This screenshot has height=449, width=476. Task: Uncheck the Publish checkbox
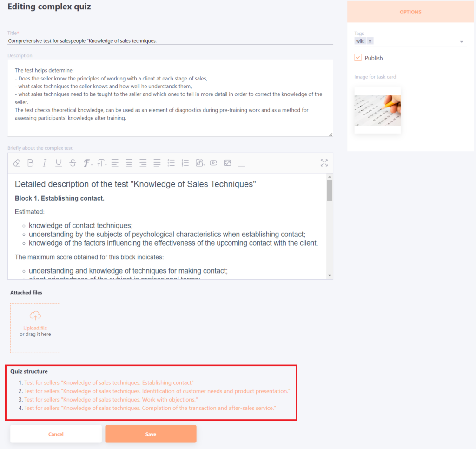pyautogui.click(x=357, y=58)
